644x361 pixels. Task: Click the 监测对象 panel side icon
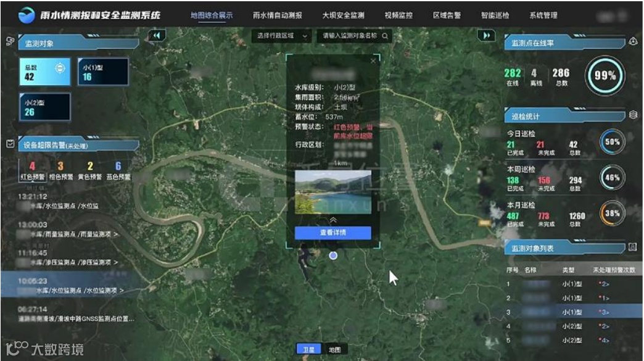click(x=10, y=41)
